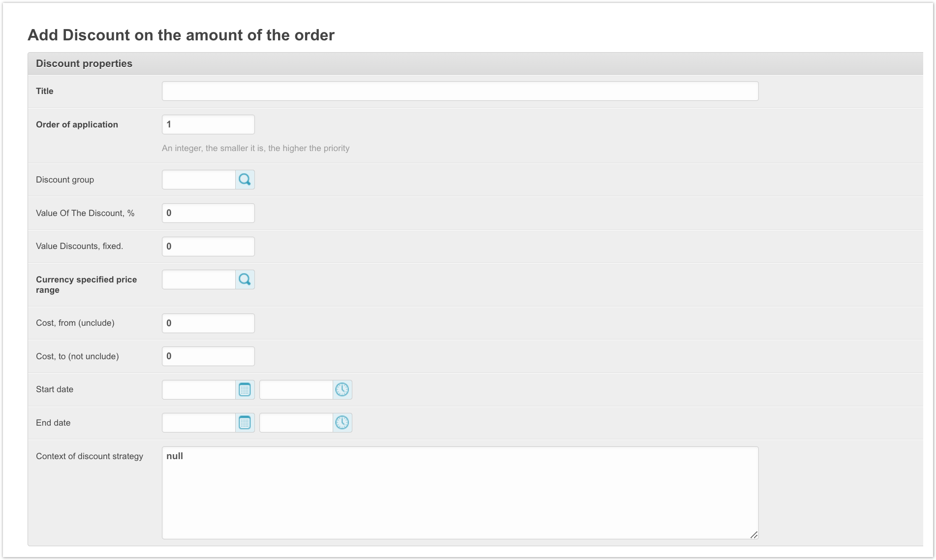
Task: Click the Context of discount strategy textarea
Action: click(460, 493)
